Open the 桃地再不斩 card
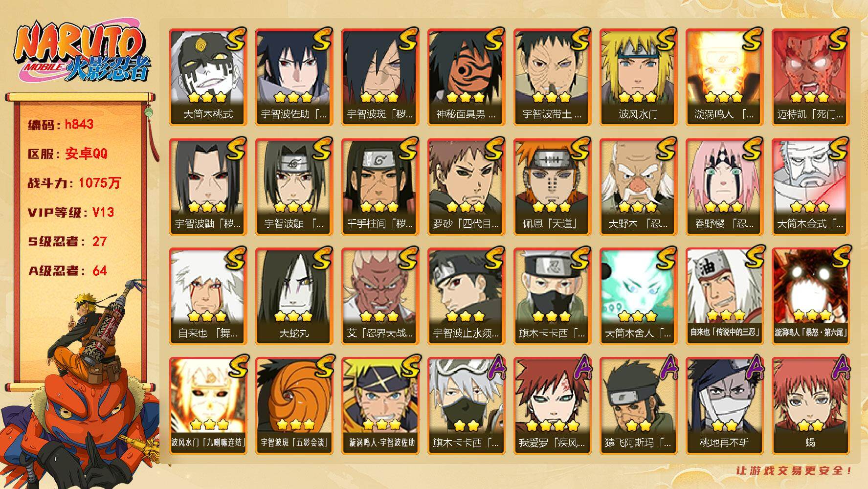This screenshot has height=489, width=868. (x=724, y=406)
